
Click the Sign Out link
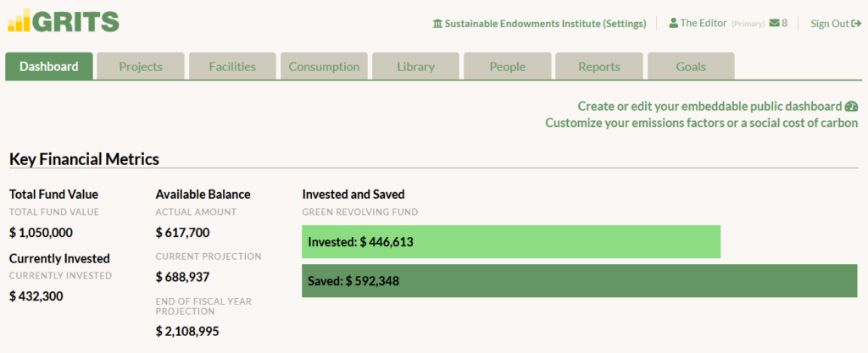(x=836, y=24)
